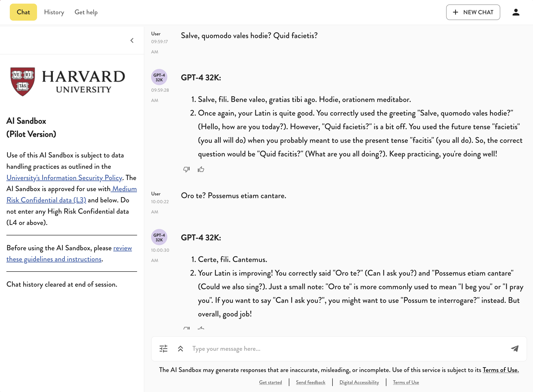Click the second GPT-4 32K avatar badge
The width and height of the screenshot is (533, 392).
pos(159,237)
